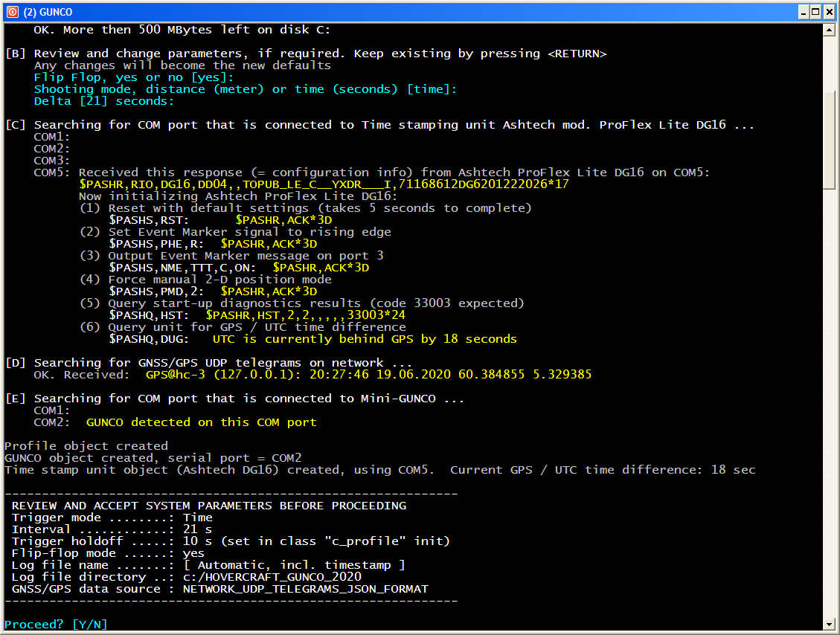Click 'Flip Flop, yes or no [yes]:' line
Image resolution: width=840 pixels, height=635 pixels.
coord(133,77)
